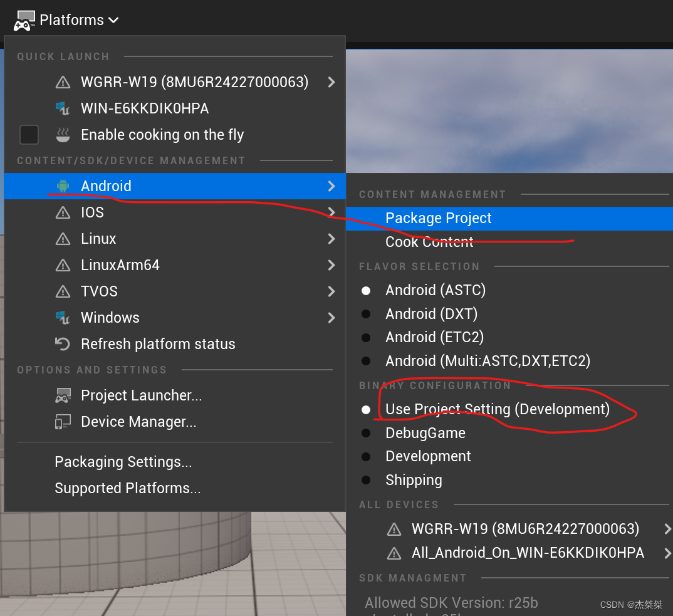The image size is (673, 616).
Task: Expand the IOS submenu arrow
Action: click(x=331, y=212)
